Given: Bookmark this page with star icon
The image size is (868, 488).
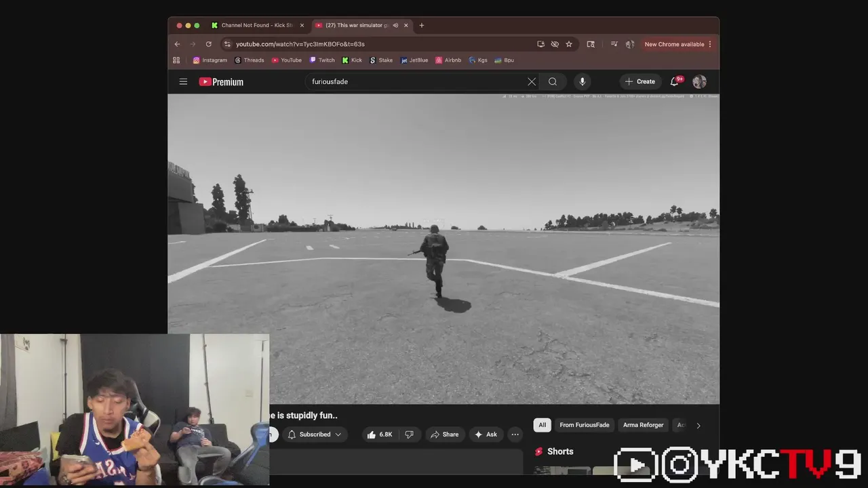Looking at the screenshot, I should (569, 44).
